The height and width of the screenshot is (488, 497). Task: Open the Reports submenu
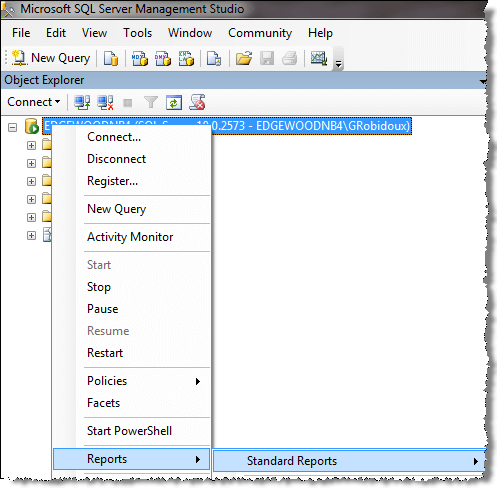pos(131,459)
